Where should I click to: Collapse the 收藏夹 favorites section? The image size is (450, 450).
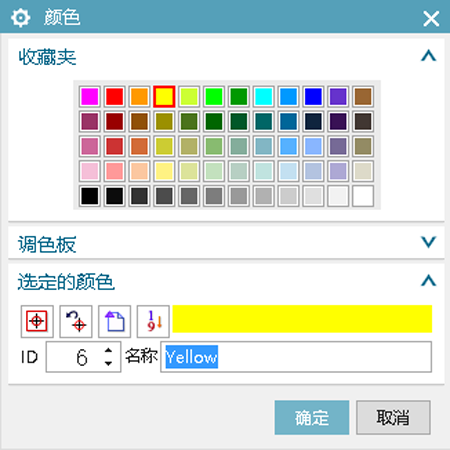pos(429,56)
